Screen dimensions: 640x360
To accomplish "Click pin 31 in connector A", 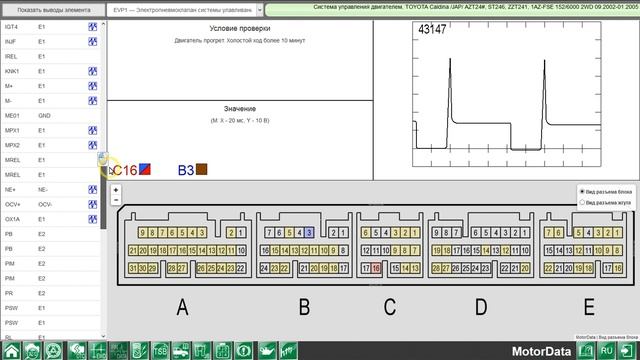I will point(133,268).
